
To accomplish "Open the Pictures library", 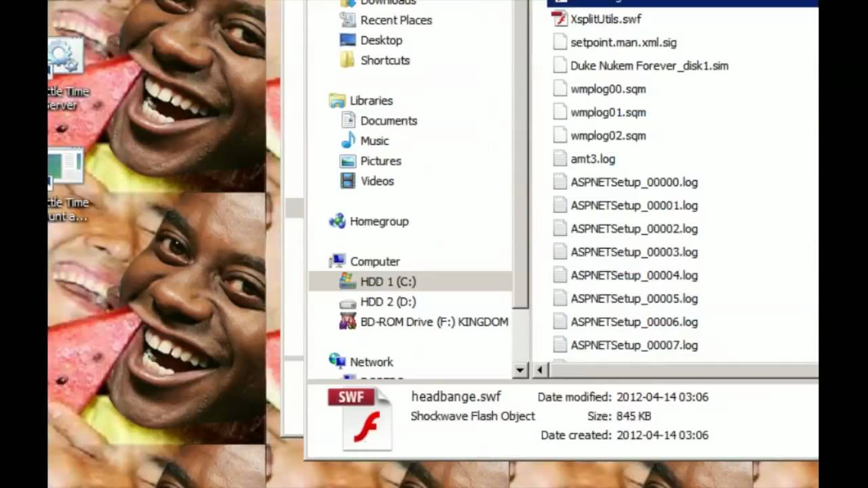I will point(380,161).
